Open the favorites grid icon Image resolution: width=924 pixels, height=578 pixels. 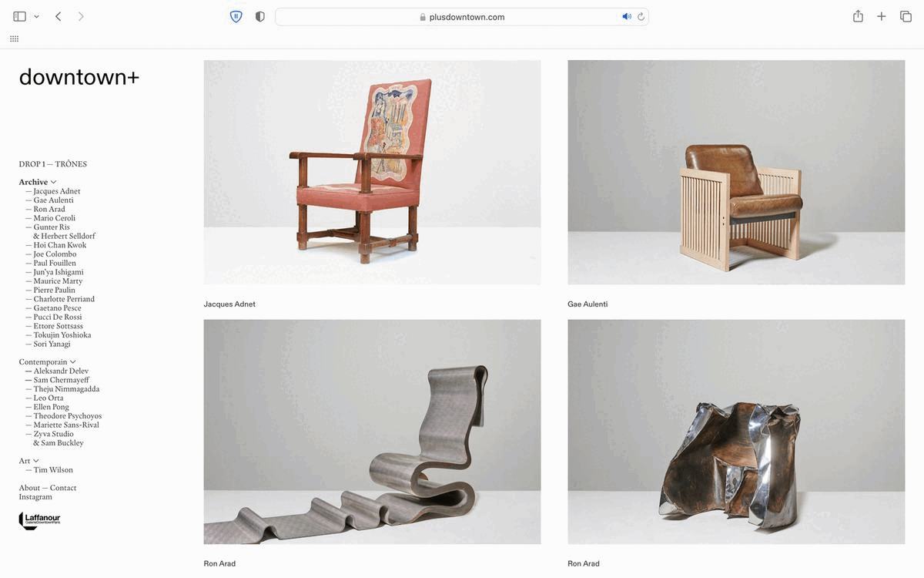click(15, 39)
